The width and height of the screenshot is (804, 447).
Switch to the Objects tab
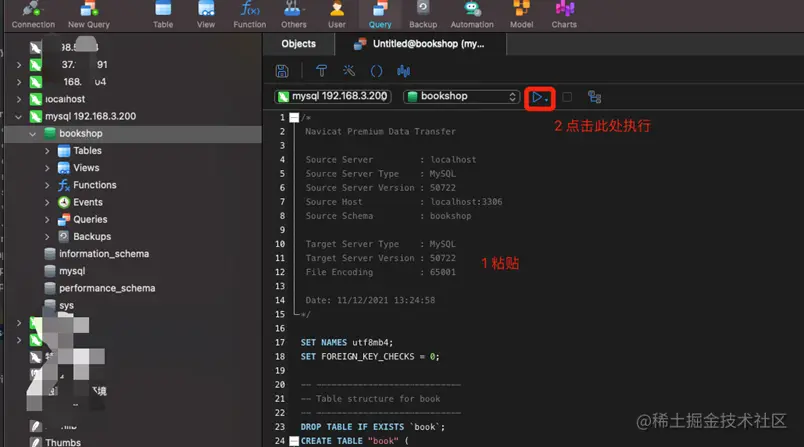(x=298, y=44)
